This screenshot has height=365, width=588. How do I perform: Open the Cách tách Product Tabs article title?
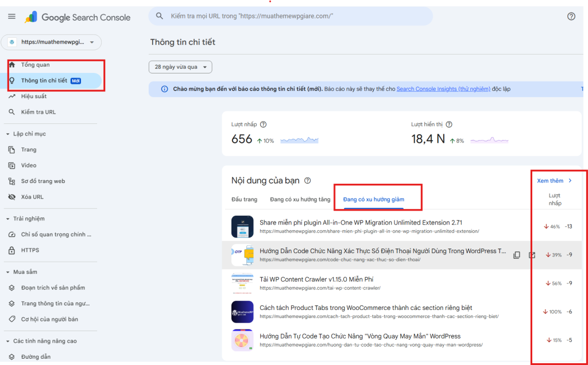366,308
